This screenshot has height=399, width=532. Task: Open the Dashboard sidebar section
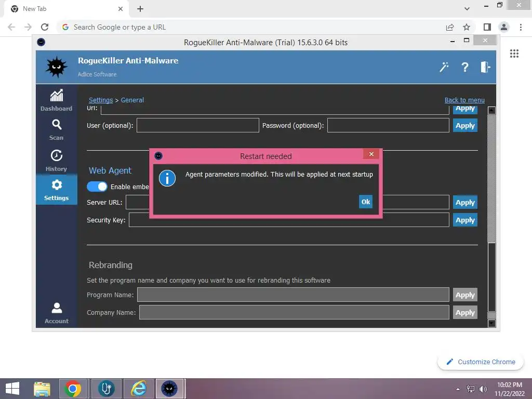(56, 100)
